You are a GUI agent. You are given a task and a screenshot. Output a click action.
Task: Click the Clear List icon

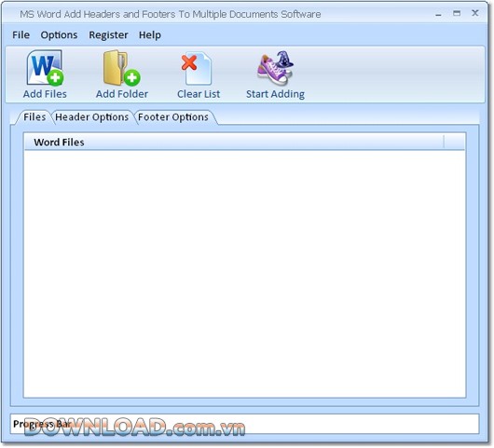[197, 68]
